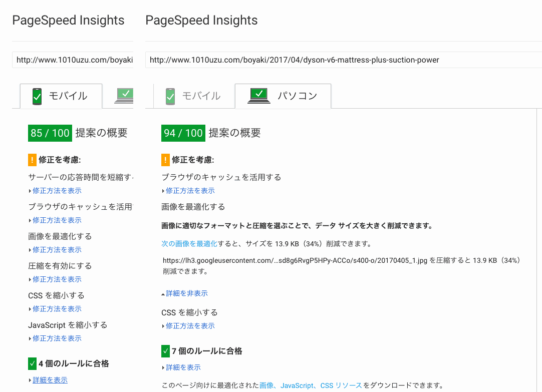Image resolution: width=542 pixels, height=392 pixels.
Task: Click green checkmark icon beside 7 個のルールに合格
Action: pyautogui.click(x=165, y=351)
